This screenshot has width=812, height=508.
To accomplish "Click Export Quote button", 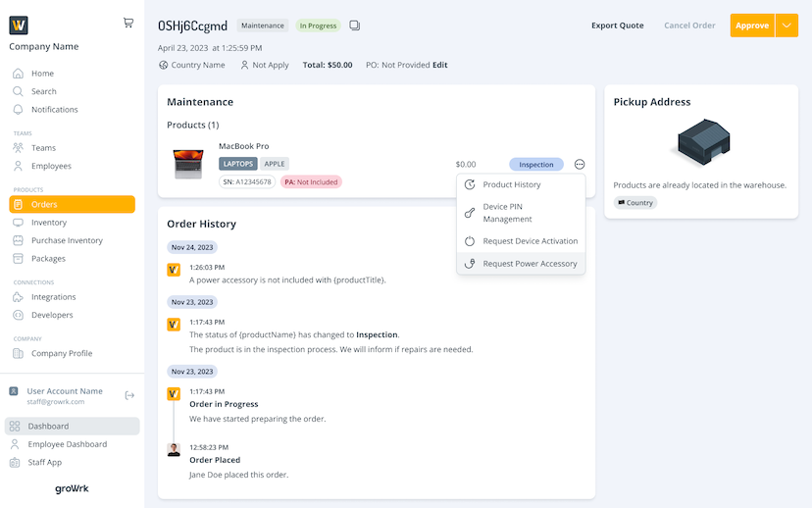I will point(617,25).
